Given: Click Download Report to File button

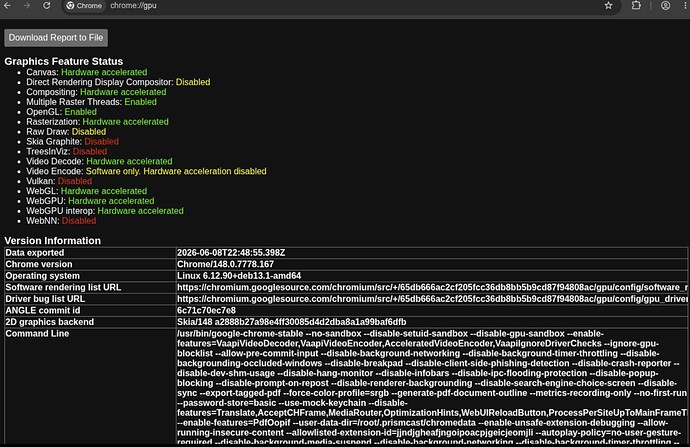Looking at the screenshot, I should click(x=56, y=38).
